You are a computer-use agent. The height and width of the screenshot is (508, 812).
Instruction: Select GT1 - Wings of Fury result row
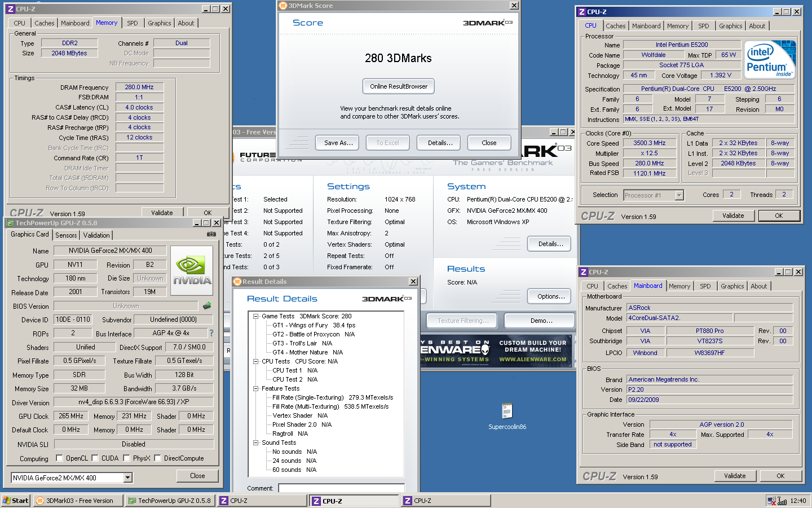coord(314,325)
